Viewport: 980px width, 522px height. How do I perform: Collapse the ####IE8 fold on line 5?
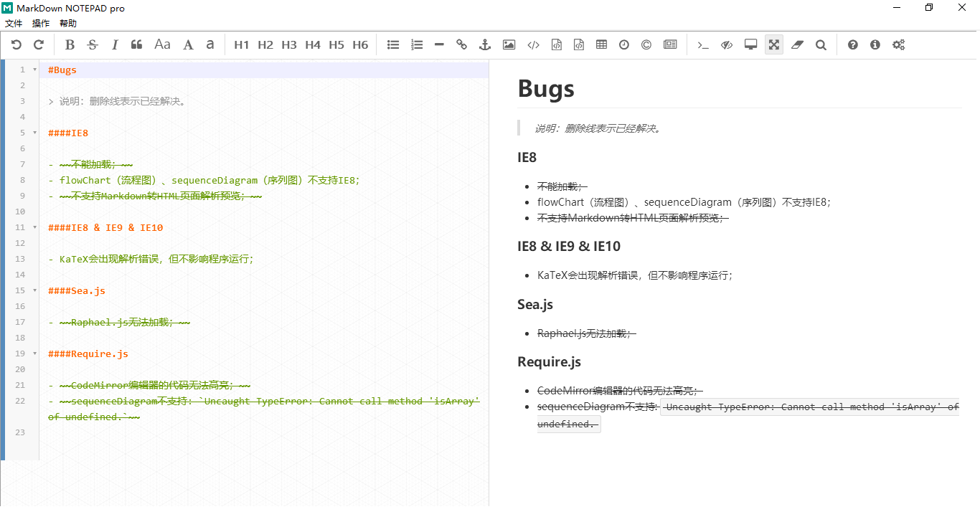(35, 133)
